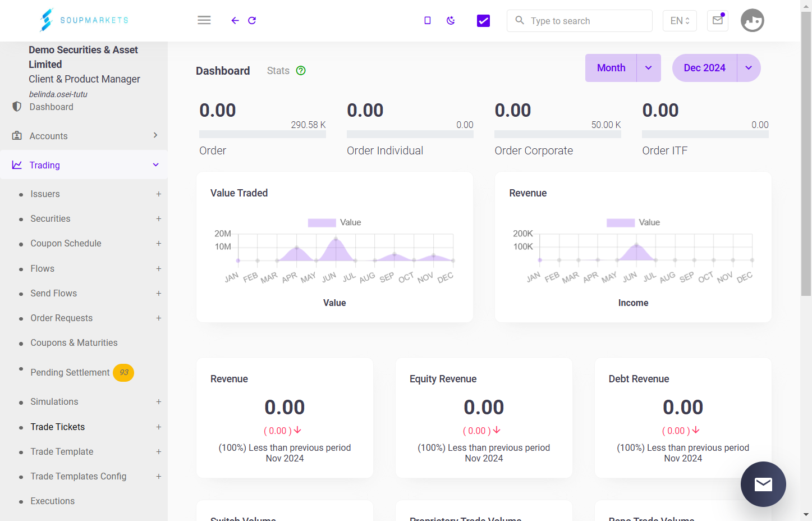Toggle the Value legend swatch in Revenue chart
The width and height of the screenshot is (812, 521).
click(621, 223)
